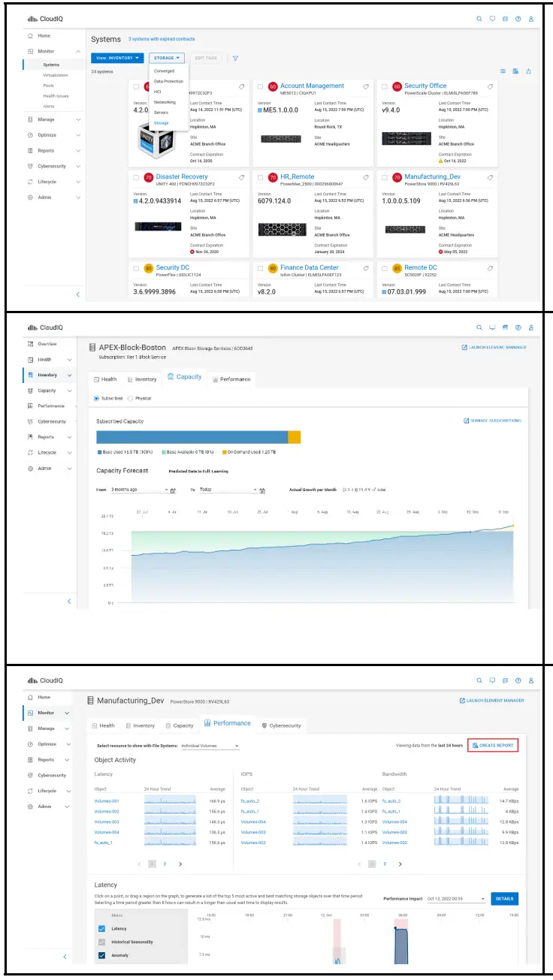Toggle the Latency metric checkbox
Viewport: 553px width, 980px height.
(x=102, y=929)
